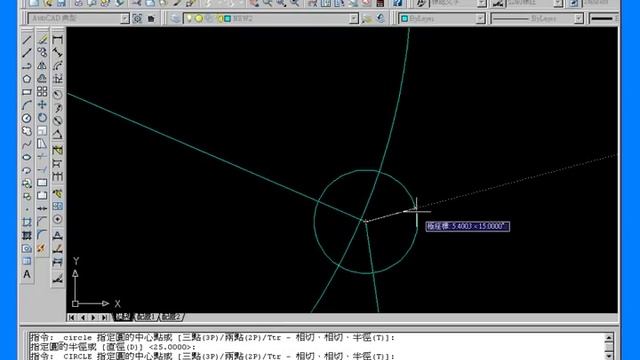Select the Angular Dimension tool
640x360 pixels.
58,134
